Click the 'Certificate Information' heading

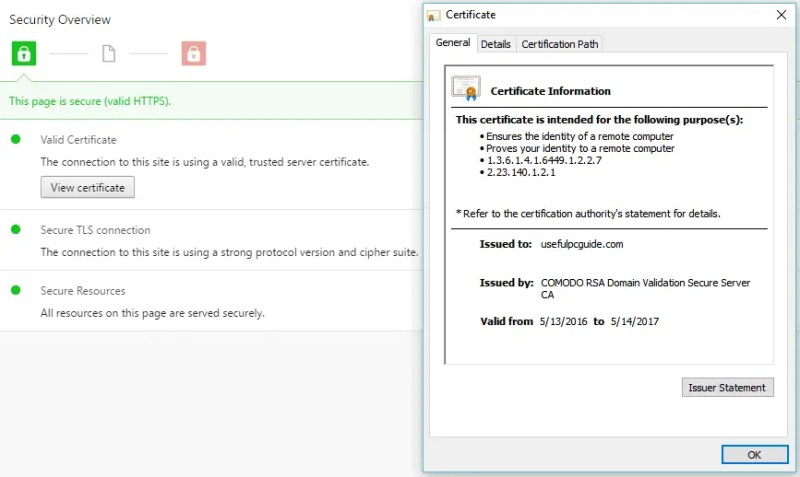tap(551, 91)
